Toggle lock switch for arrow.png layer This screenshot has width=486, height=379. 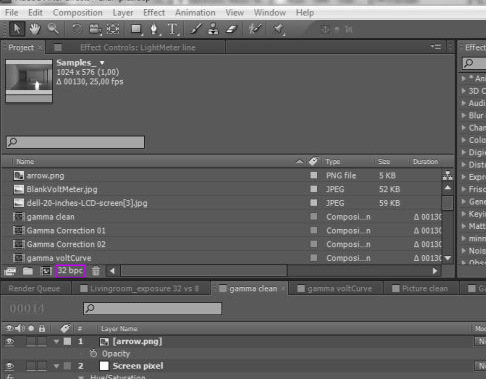42,341
